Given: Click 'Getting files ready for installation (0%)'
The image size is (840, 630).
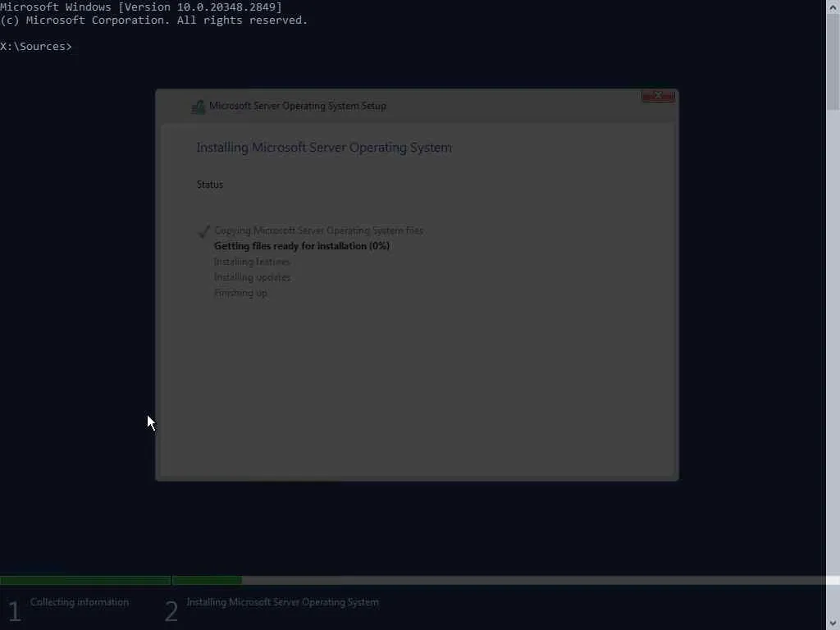Looking at the screenshot, I should (302, 246).
